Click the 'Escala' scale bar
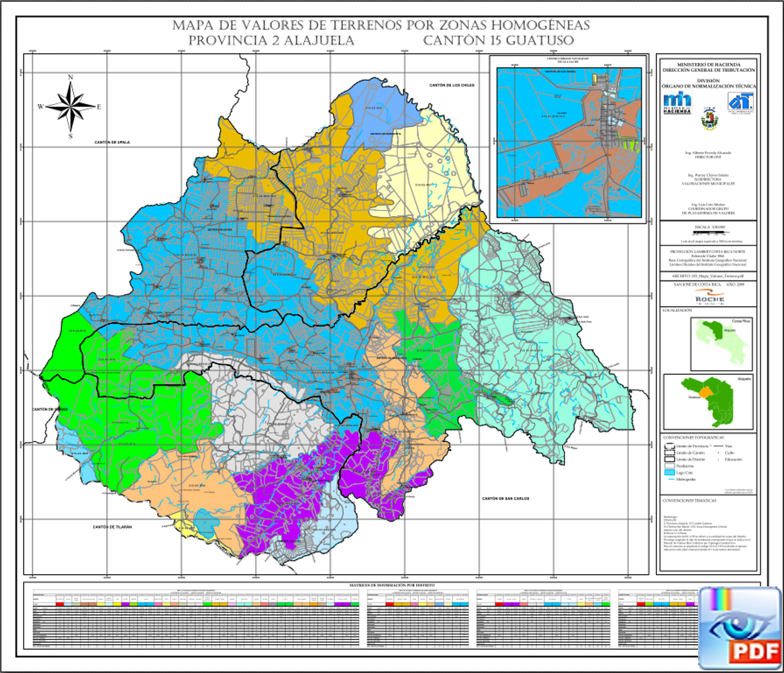784x673 pixels. pyautogui.click(x=709, y=232)
